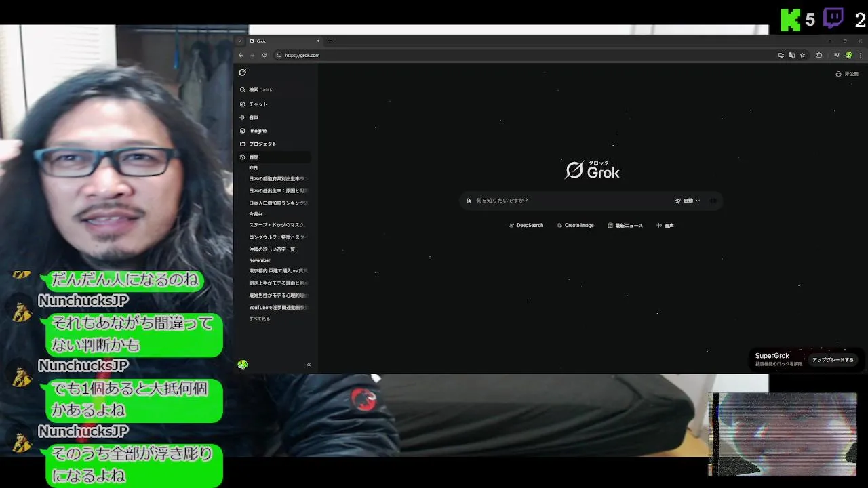The height and width of the screenshot is (488, 868).
Task: Select the 履歴 history section
Action: (x=275, y=157)
